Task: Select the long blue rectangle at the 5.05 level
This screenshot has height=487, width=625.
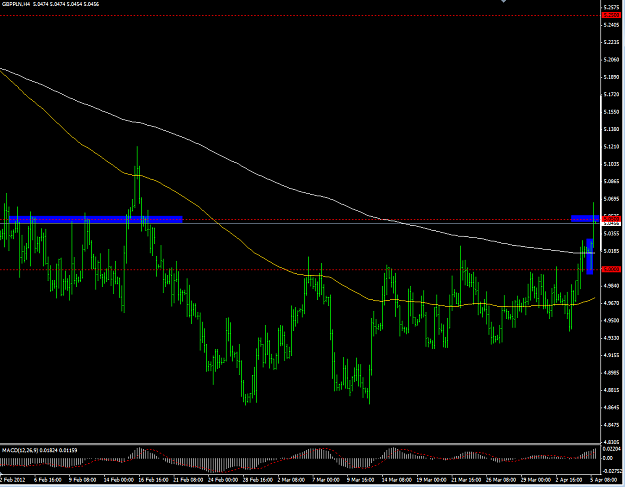Action: (96, 219)
